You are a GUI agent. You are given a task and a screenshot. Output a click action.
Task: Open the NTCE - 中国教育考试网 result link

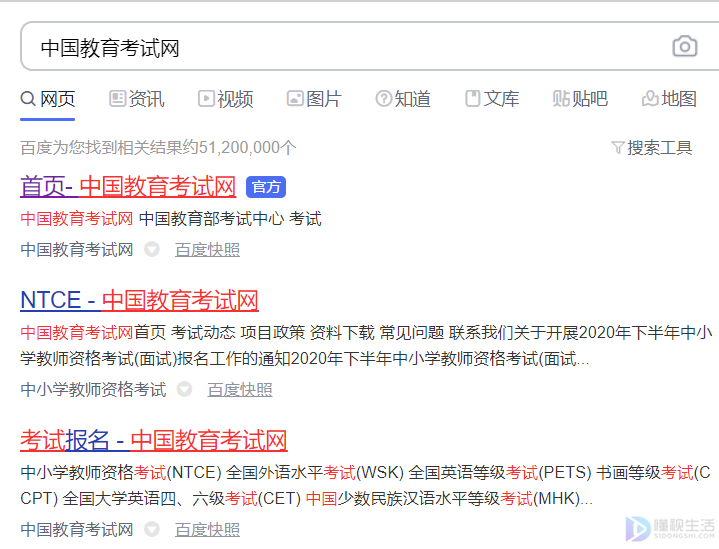tap(139, 300)
